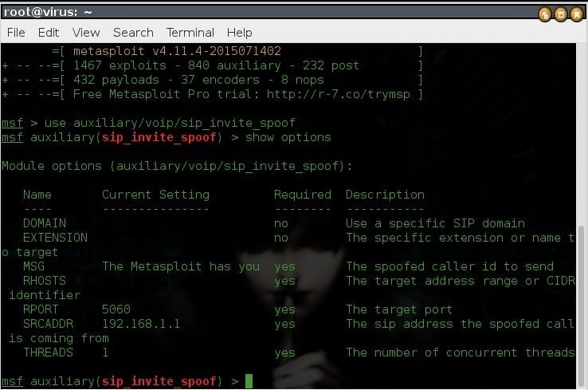Maximize the terminal window with the middle gold button
This screenshot has height=390, width=588.
coord(561,14)
